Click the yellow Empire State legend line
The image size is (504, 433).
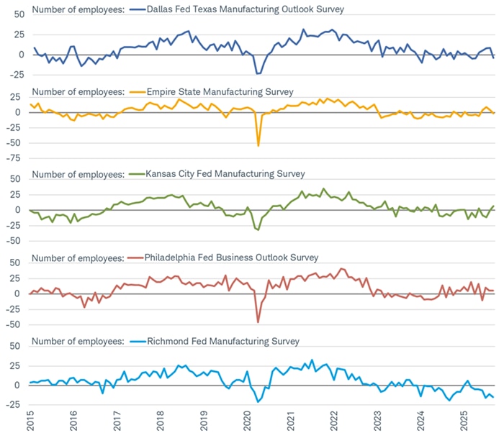136,91
